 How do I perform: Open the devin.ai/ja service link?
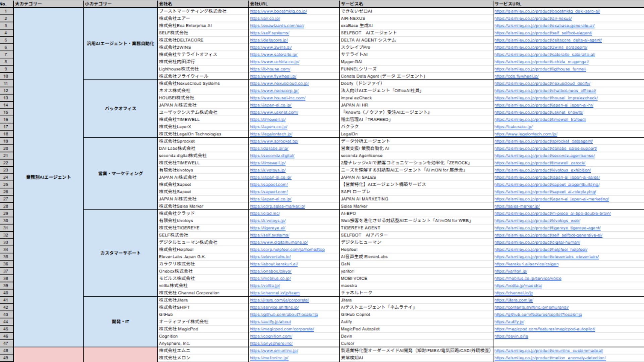click(x=511, y=336)
